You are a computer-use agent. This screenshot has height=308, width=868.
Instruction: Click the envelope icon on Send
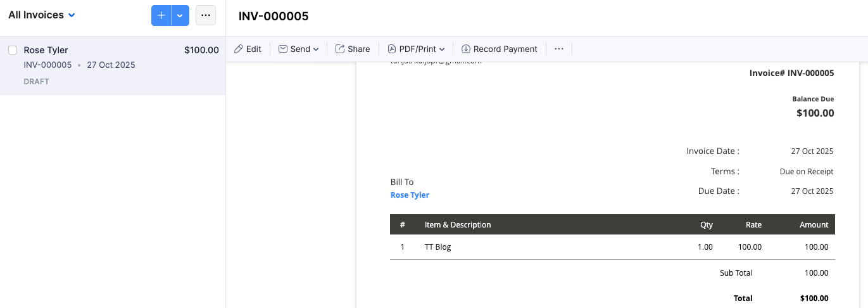[x=283, y=49]
